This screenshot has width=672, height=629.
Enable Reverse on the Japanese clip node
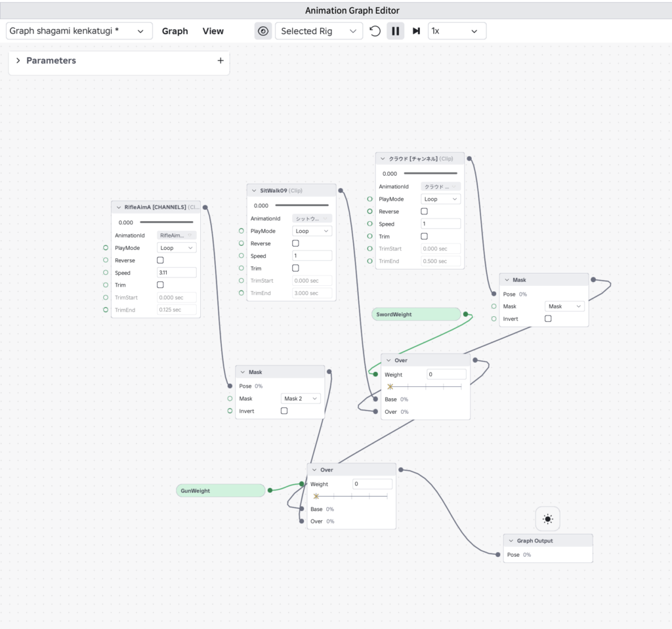[425, 211]
